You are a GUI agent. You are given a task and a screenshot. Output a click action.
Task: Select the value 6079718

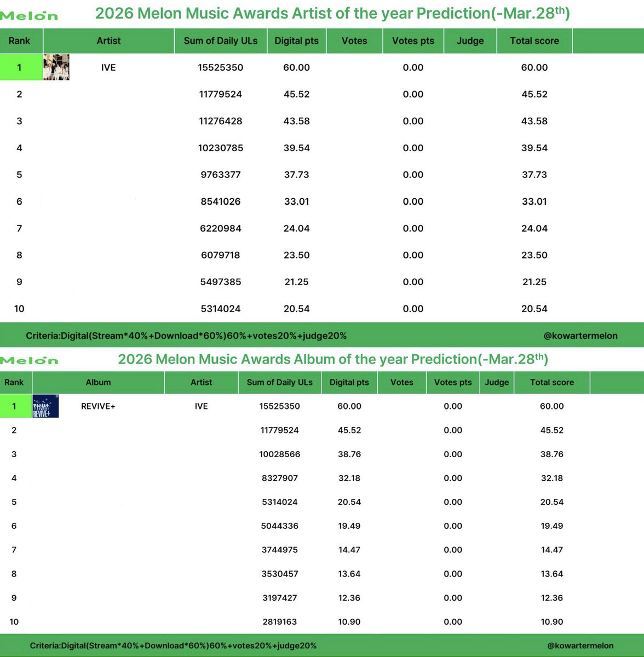(x=221, y=255)
